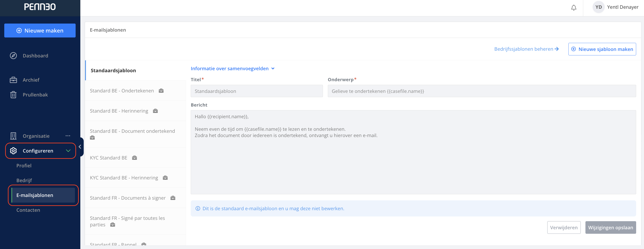Click Wijzigingen opslaan button

pos(611,227)
